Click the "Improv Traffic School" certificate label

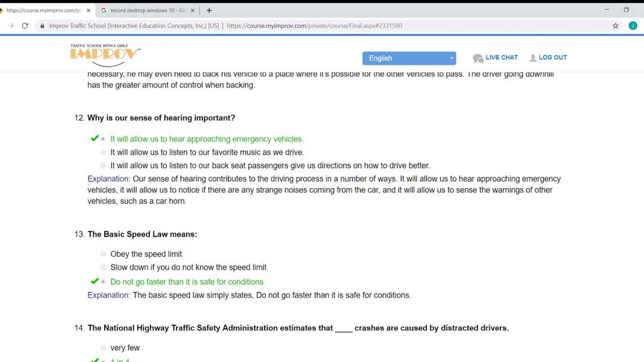pos(133,25)
